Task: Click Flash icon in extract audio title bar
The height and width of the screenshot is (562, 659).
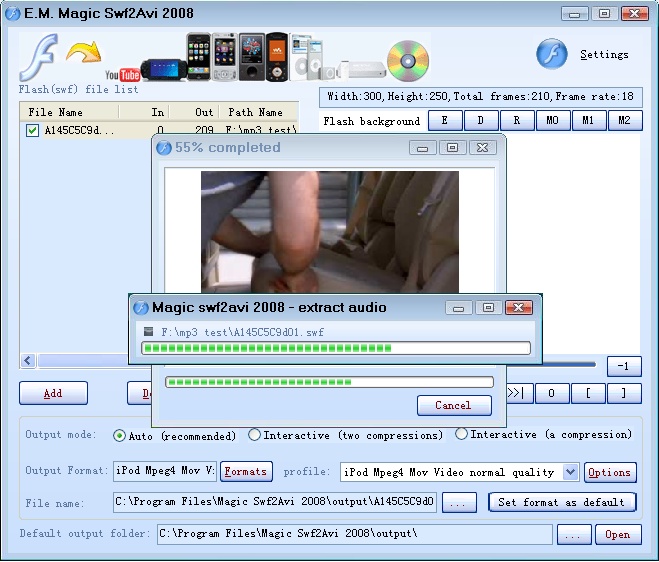Action: point(141,308)
